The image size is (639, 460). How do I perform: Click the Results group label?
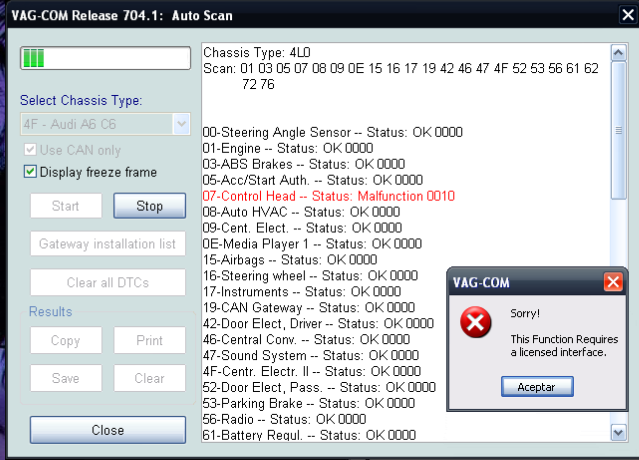(51, 311)
